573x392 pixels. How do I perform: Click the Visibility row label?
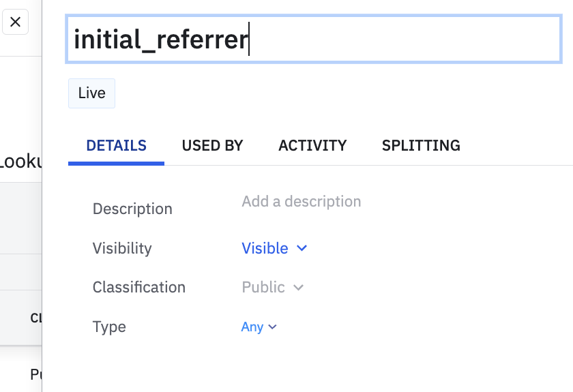click(x=122, y=248)
